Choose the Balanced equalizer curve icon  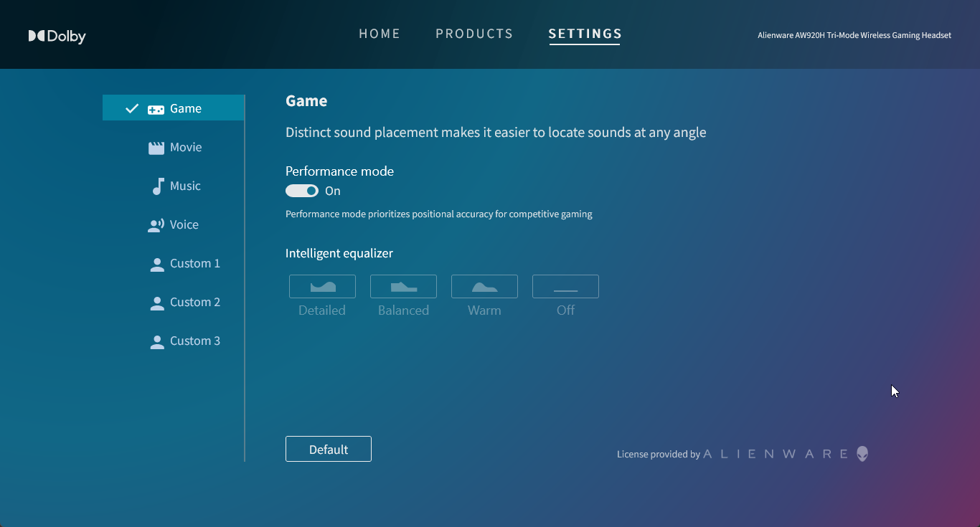click(x=403, y=286)
